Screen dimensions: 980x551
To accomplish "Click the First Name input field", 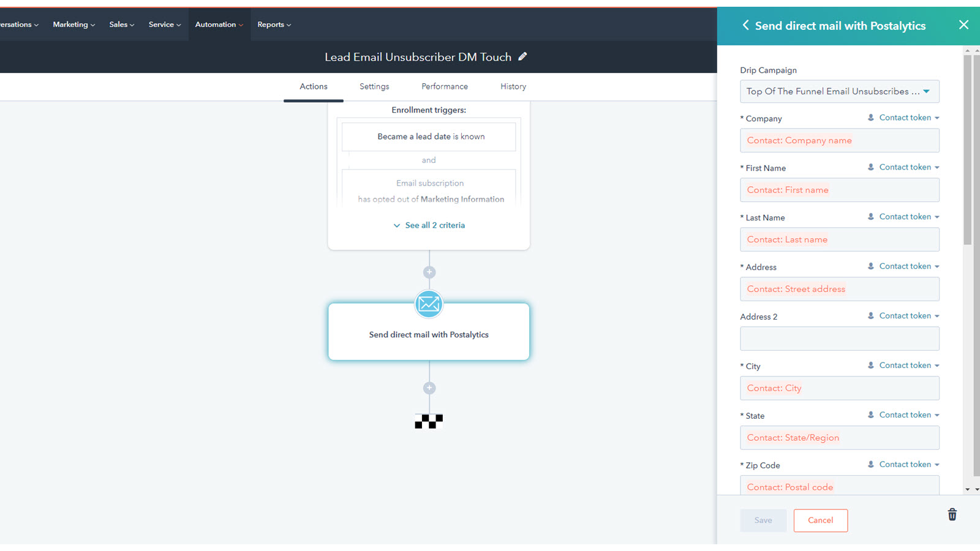I will click(839, 190).
